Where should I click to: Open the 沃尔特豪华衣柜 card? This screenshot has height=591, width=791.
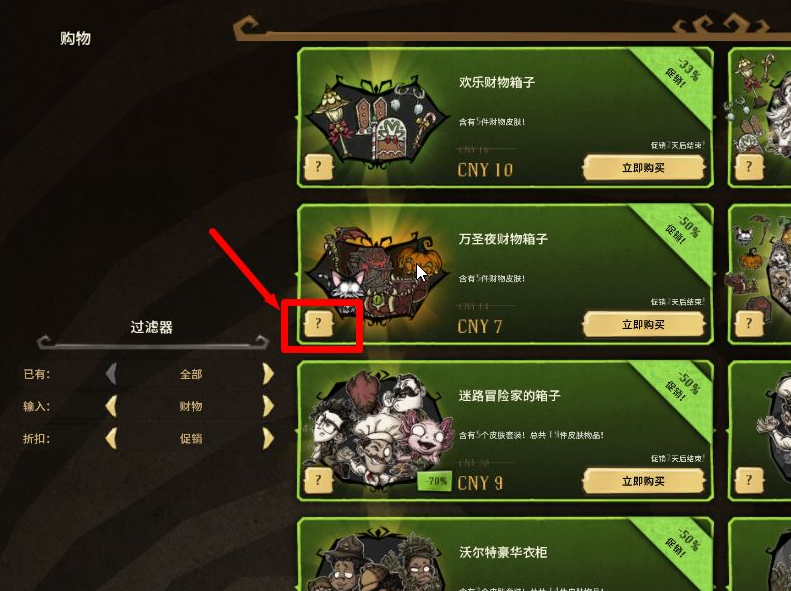click(505, 555)
